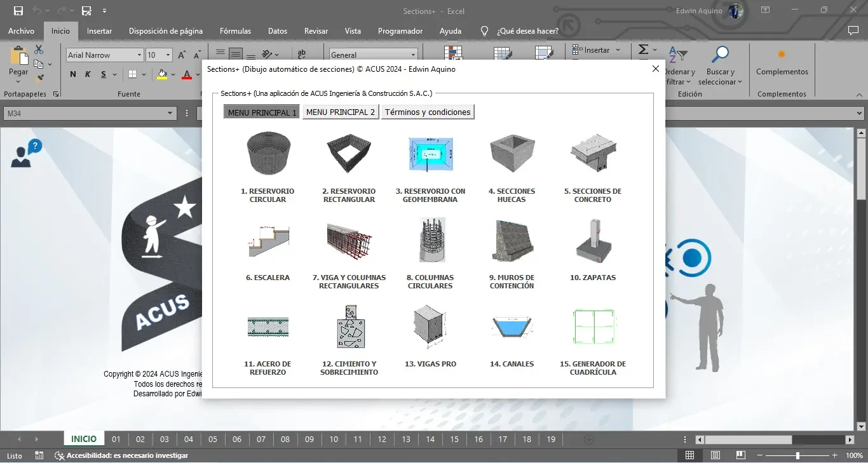
Task: Open the Escalera drawing tool
Action: pyautogui.click(x=268, y=240)
